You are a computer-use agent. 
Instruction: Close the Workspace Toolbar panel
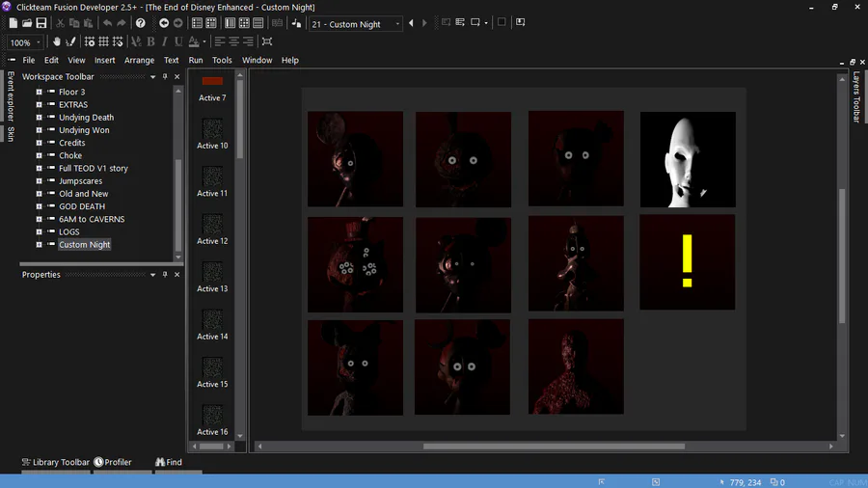(177, 77)
